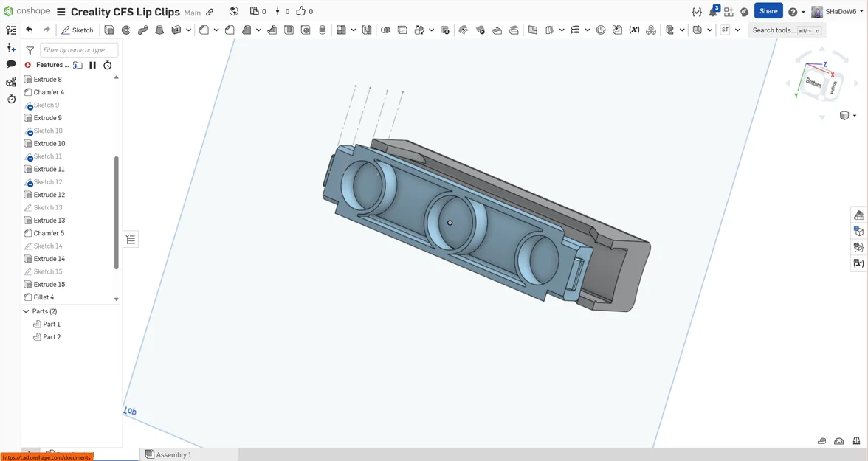This screenshot has width=868, height=461.
Task: Click the rollback bar pause icon
Action: pos(92,66)
